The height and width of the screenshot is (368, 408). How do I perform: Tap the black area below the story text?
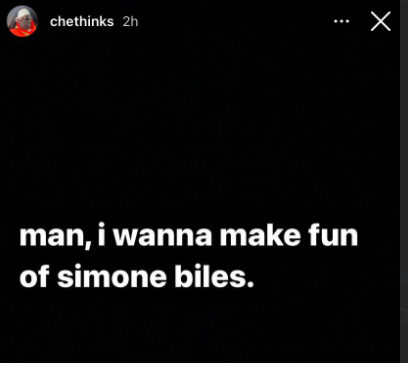[200, 327]
